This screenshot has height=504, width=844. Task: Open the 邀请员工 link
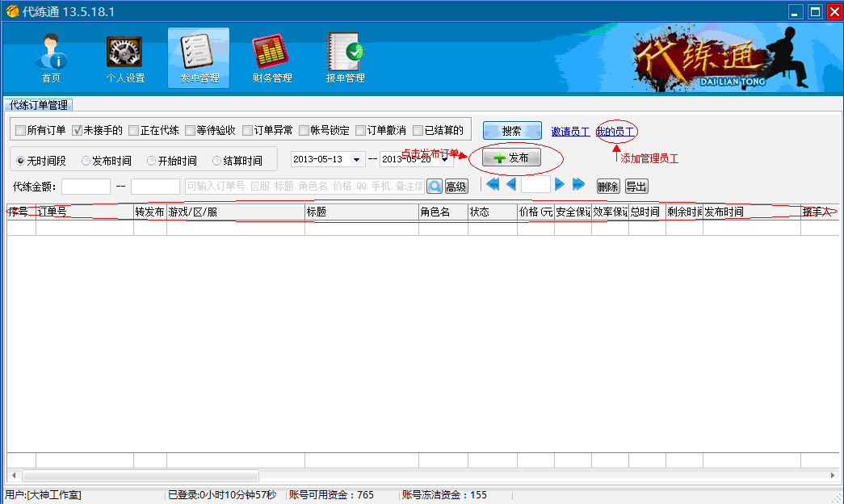[569, 131]
